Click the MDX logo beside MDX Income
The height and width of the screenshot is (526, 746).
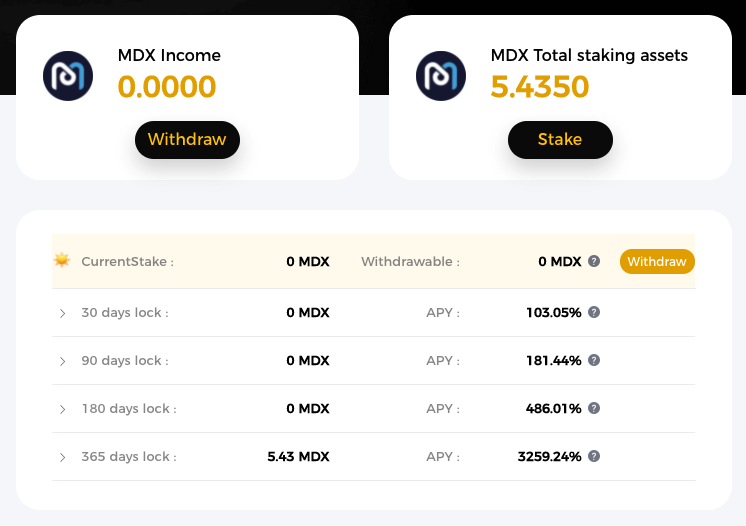68,76
